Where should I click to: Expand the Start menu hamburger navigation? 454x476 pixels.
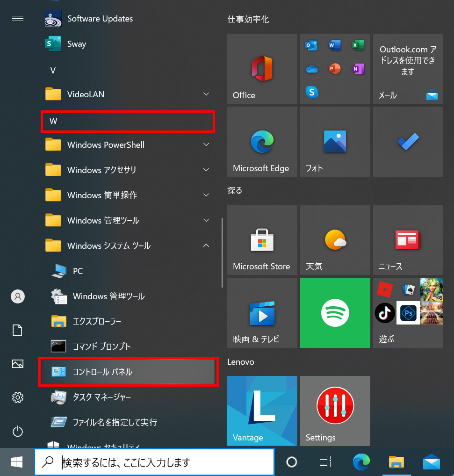18,19
